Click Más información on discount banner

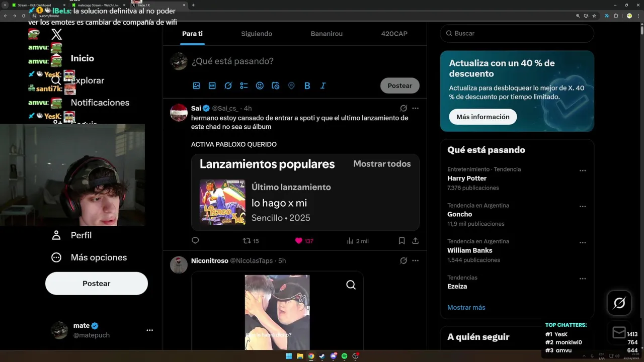pos(483,117)
